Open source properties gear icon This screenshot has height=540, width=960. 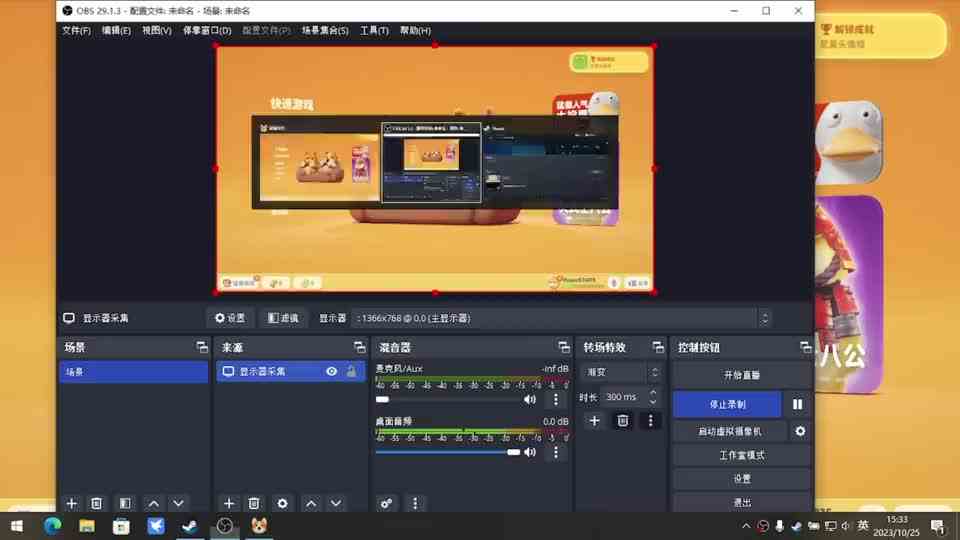(282, 503)
